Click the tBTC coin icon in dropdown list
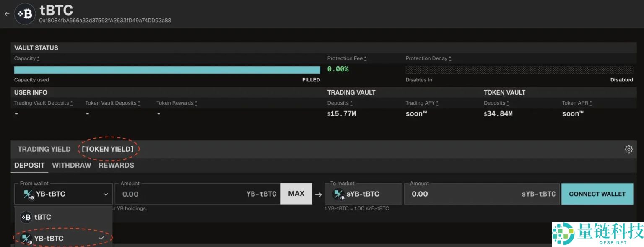The height and width of the screenshot is (247, 644). tap(26, 217)
